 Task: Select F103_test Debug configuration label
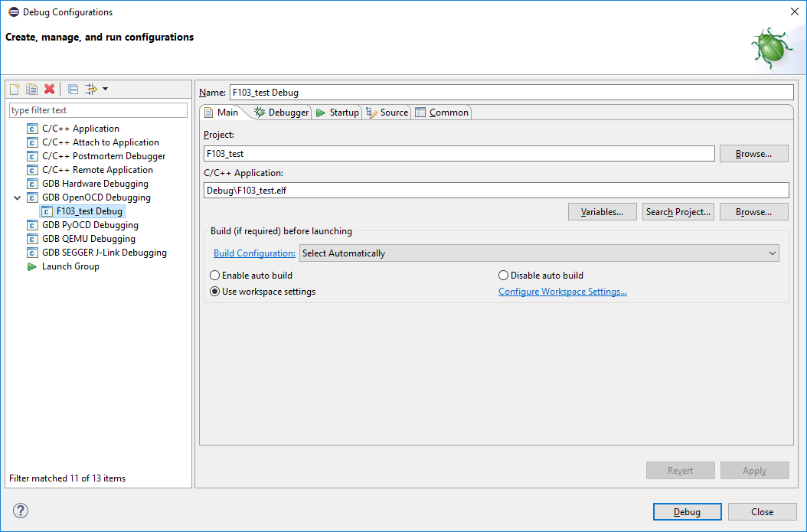(90, 211)
